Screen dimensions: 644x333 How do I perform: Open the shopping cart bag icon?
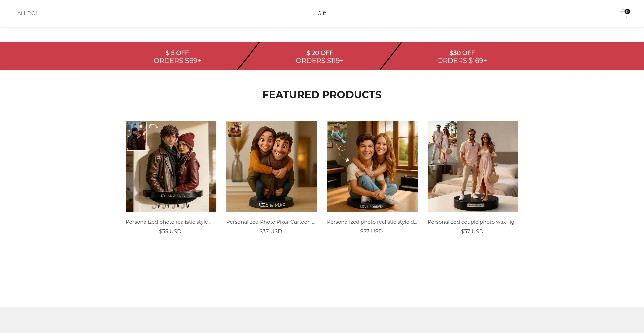click(623, 14)
